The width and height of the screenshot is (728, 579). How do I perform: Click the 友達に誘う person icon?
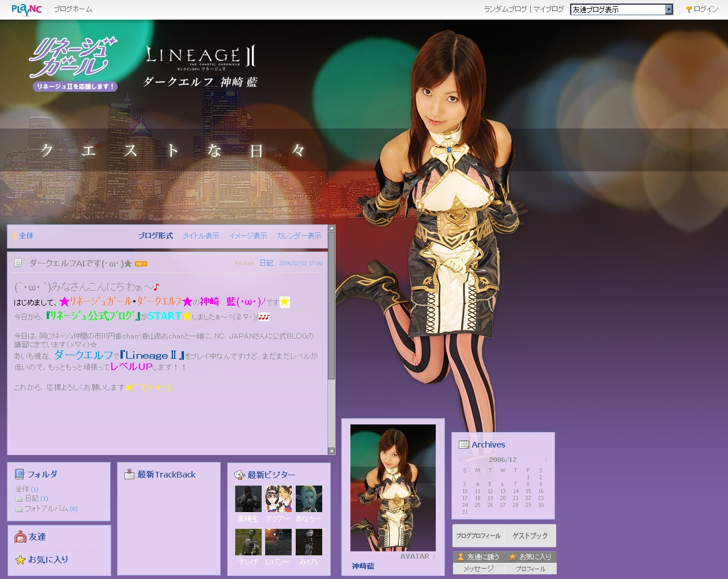pos(461,557)
